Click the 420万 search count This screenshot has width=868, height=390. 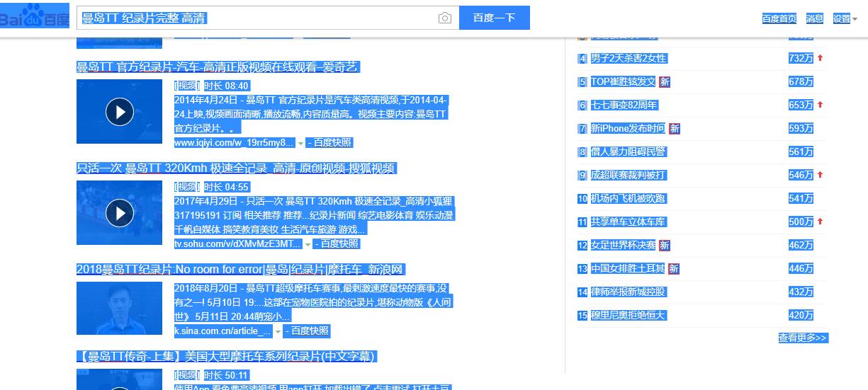[x=801, y=315]
